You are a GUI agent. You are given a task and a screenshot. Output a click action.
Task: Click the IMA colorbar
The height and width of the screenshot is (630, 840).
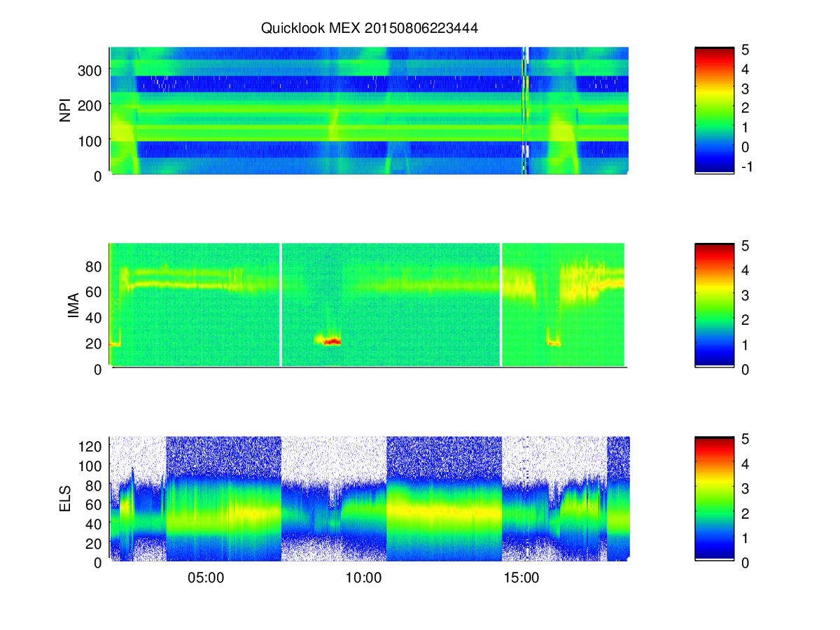[714, 304]
